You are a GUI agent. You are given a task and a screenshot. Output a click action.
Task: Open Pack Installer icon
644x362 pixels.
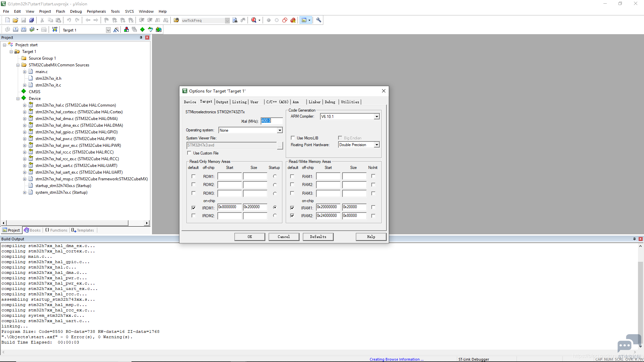pyautogui.click(x=158, y=29)
